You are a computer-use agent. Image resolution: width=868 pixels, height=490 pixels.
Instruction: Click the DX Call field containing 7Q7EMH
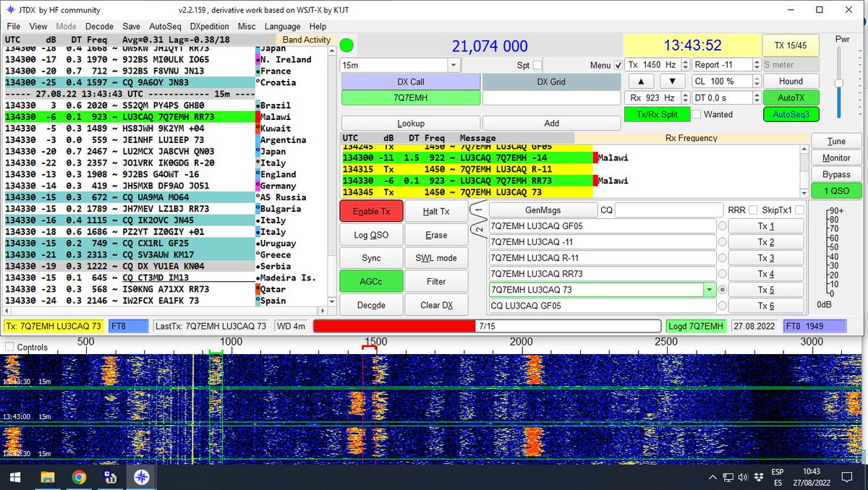pos(411,98)
